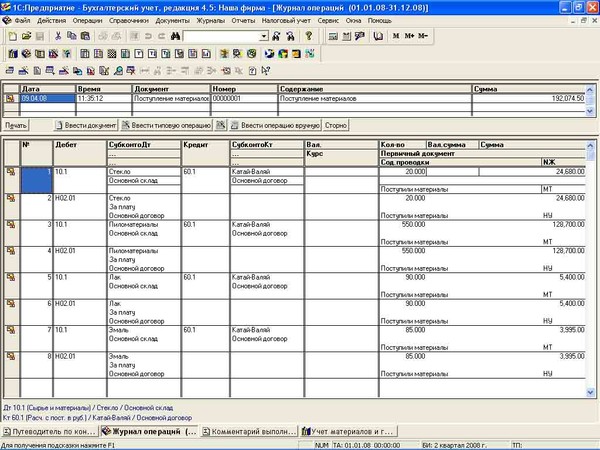Click the binoculars Find icon
Image resolution: width=600 pixels, height=450 pixels.
tap(174, 35)
